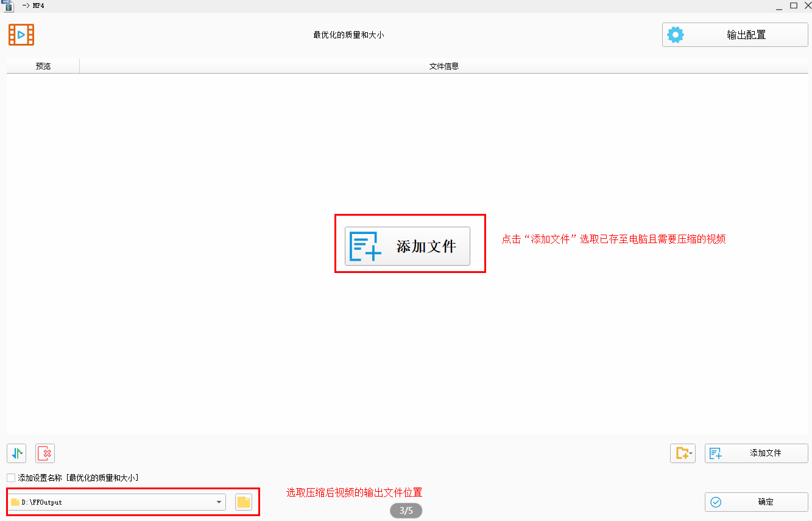The image size is (812, 521).
Task: Minimize the application window
Action: pyautogui.click(x=779, y=5)
